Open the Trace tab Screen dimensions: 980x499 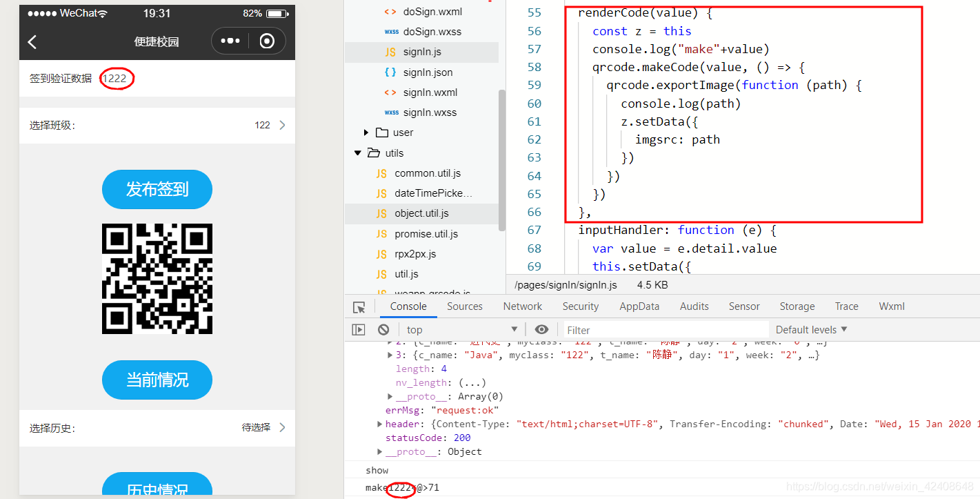pos(847,306)
